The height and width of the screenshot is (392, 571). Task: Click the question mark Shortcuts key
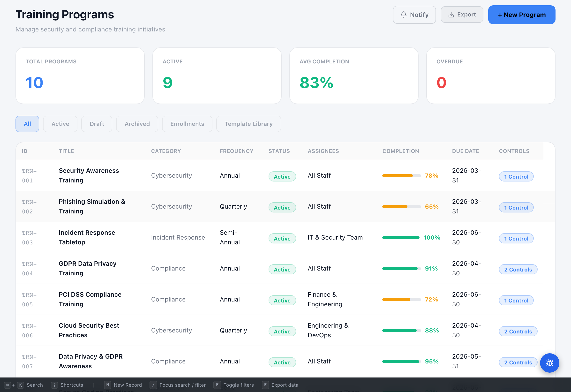(54, 385)
